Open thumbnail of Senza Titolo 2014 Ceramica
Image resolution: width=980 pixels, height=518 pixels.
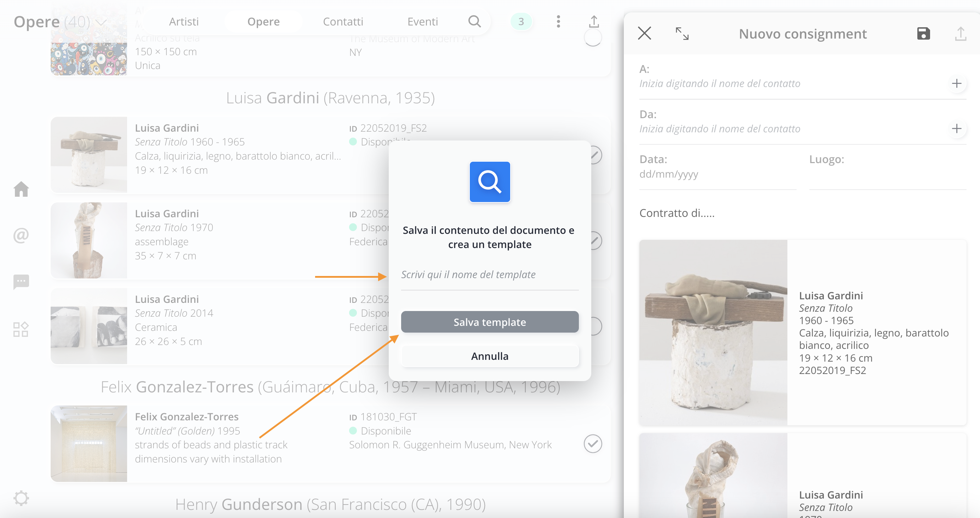click(x=89, y=326)
